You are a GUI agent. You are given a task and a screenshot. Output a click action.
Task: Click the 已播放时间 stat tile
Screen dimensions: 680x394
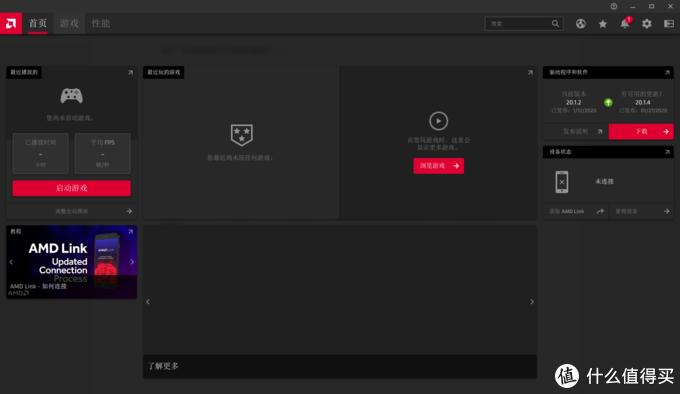click(40, 153)
